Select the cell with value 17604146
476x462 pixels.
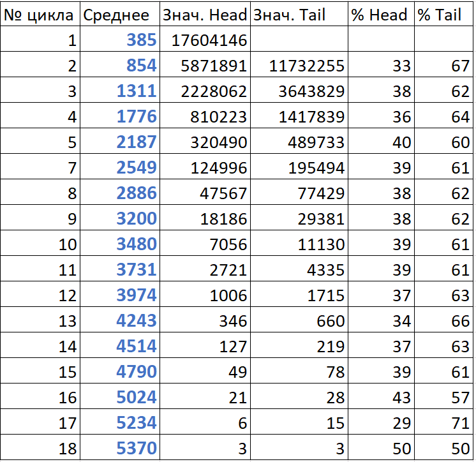point(209,40)
